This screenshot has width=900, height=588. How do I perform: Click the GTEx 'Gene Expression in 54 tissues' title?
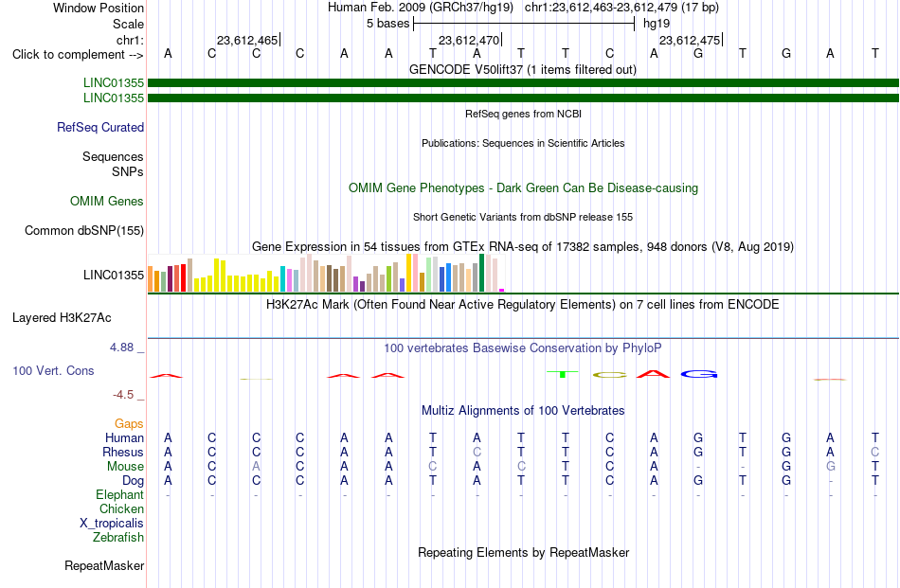click(523, 247)
